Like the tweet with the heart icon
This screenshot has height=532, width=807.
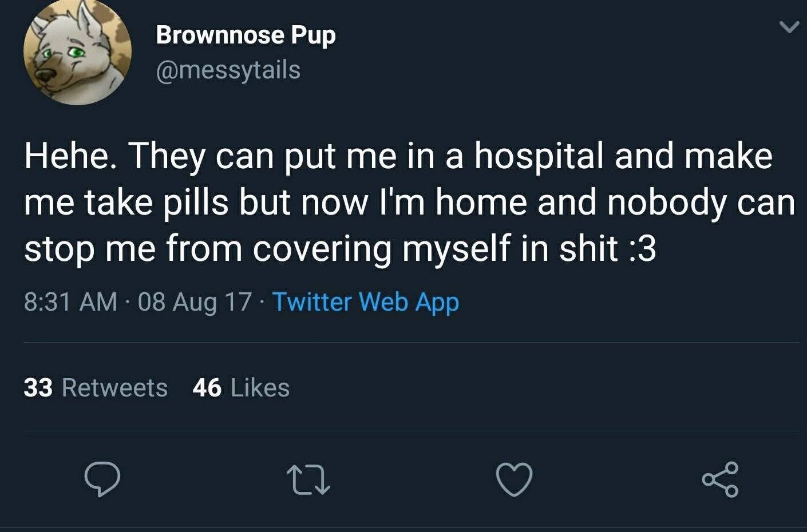pyautogui.click(x=514, y=479)
